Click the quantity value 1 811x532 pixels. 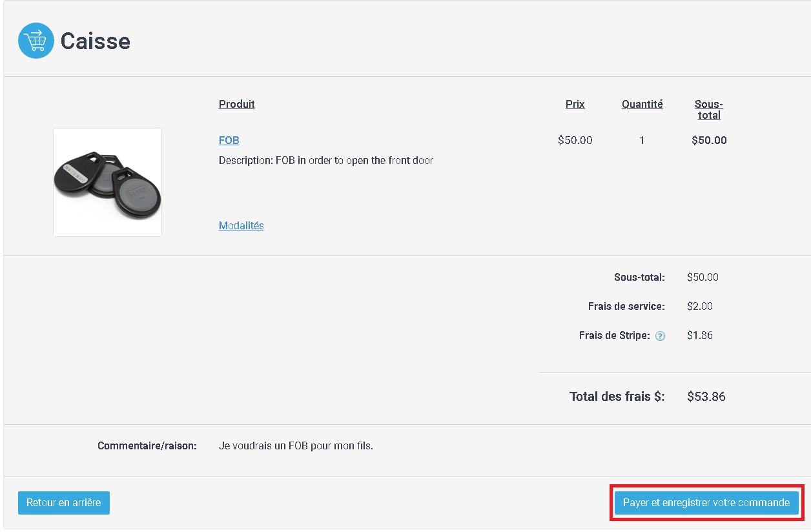(x=642, y=140)
